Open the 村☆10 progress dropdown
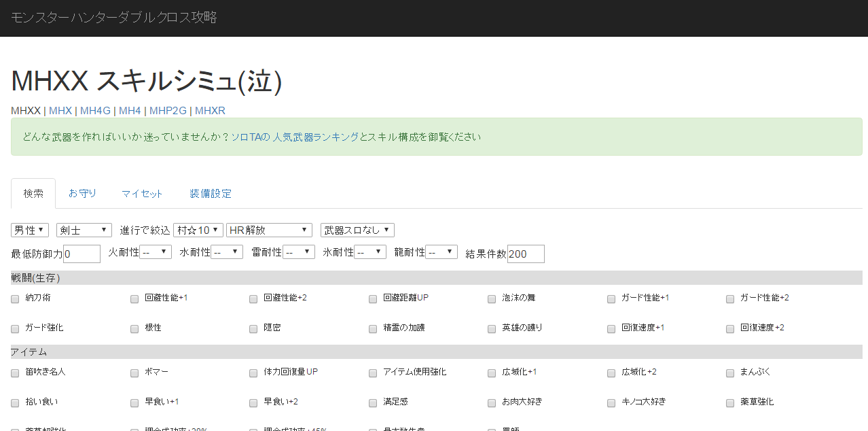Screen dimensions: 868x431 [198, 230]
